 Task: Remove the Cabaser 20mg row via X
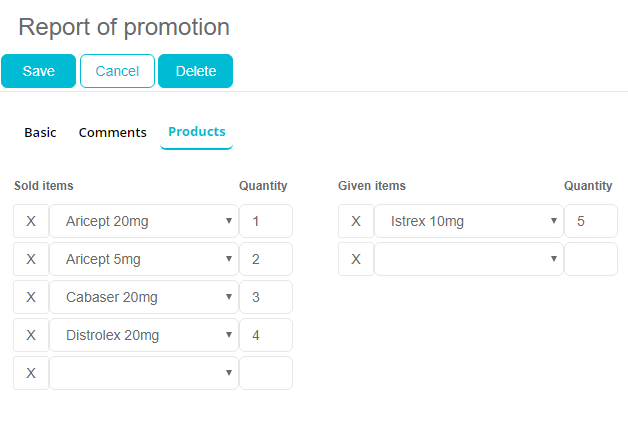(x=31, y=297)
